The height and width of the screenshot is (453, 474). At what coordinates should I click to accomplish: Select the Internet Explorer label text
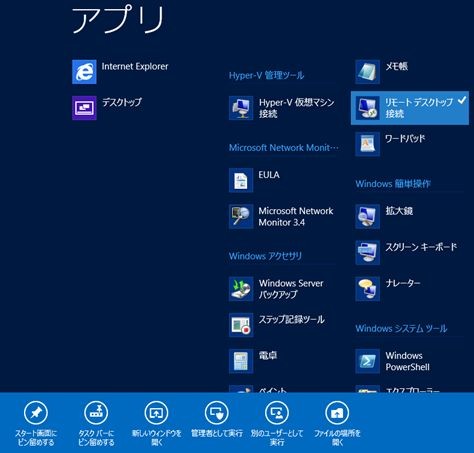(x=135, y=66)
